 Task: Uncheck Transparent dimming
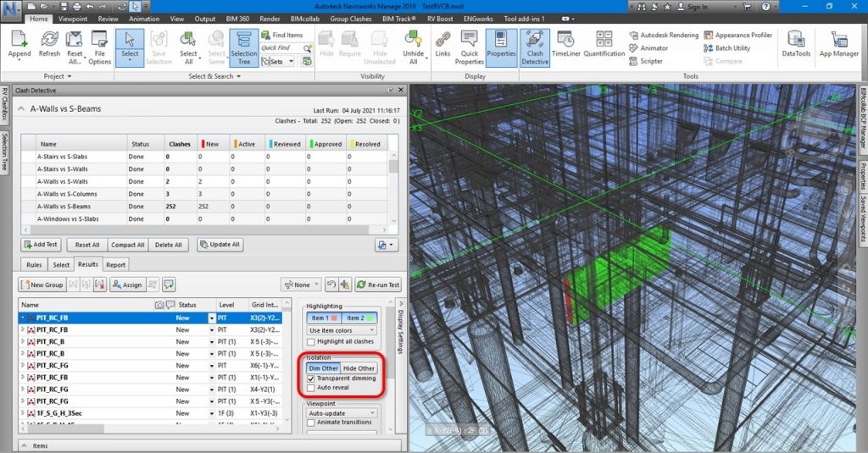[x=311, y=378]
